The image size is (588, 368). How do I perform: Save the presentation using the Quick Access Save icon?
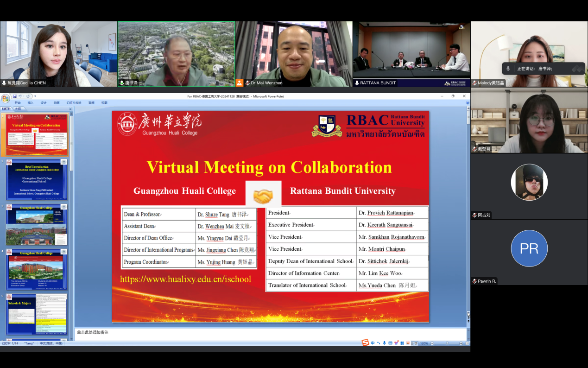pos(15,95)
